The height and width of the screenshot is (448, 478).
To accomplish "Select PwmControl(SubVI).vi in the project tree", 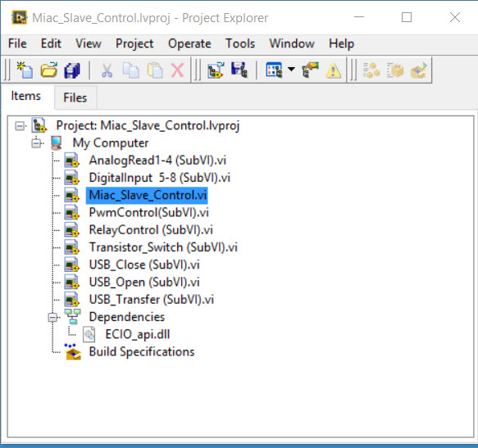I will [148, 213].
